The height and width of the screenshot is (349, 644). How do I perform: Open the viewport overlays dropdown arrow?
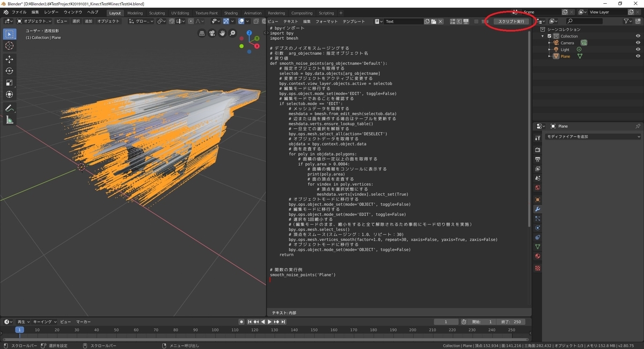coord(247,21)
